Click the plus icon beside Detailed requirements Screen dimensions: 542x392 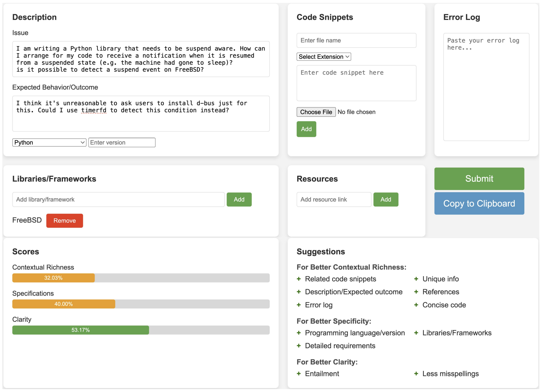coord(299,346)
